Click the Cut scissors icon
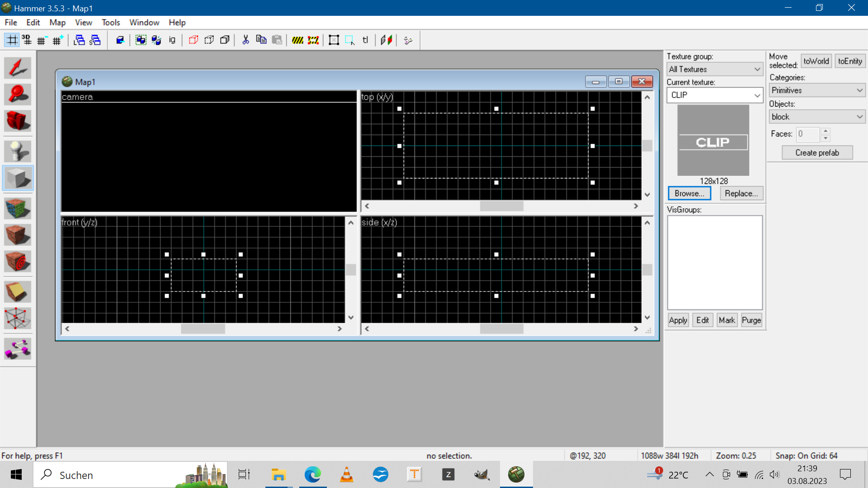868x488 pixels. tap(245, 40)
